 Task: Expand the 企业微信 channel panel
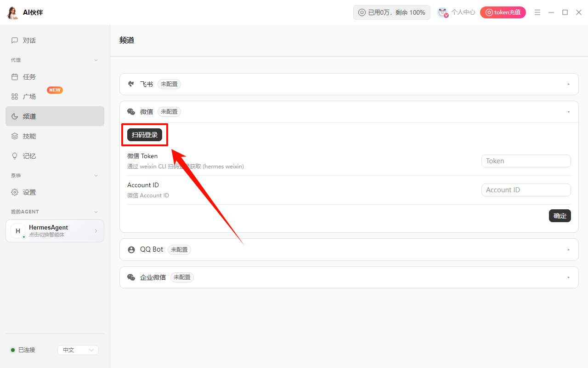point(569,277)
